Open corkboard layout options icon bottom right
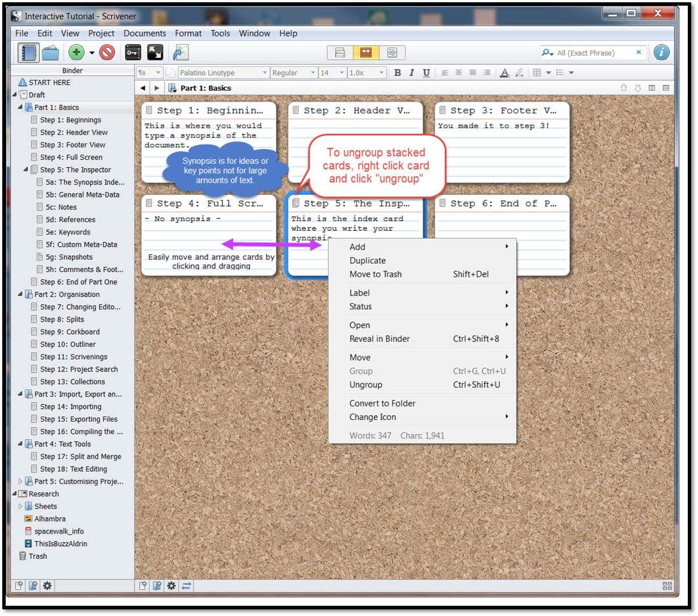 667,586
